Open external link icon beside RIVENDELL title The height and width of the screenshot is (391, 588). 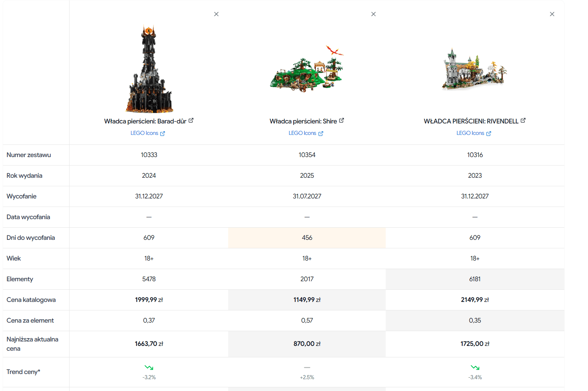point(523,120)
